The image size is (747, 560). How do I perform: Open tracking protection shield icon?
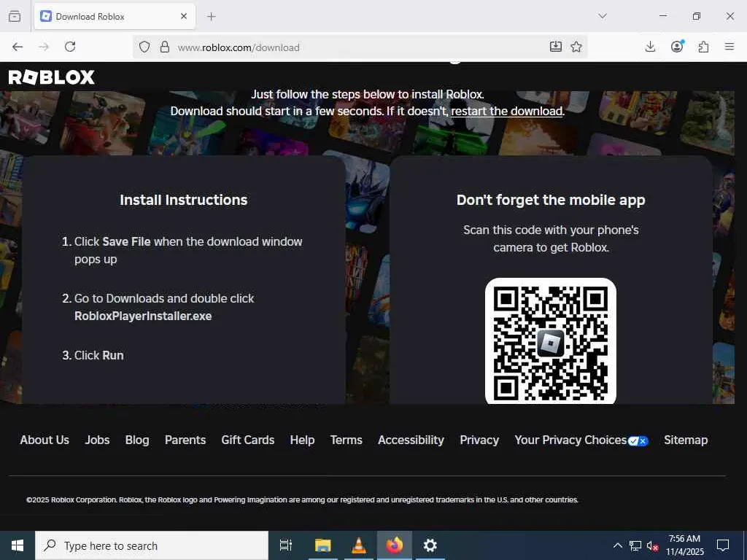click(x=144, y=47)
